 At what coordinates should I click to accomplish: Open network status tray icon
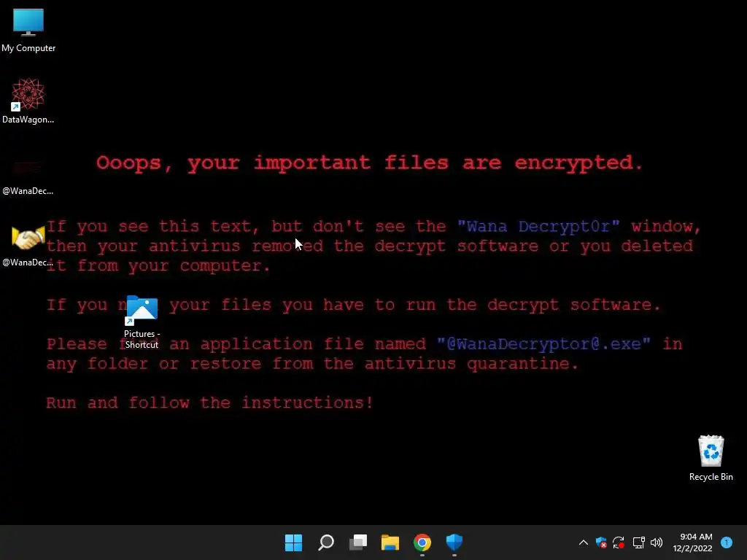pos(638,542)
